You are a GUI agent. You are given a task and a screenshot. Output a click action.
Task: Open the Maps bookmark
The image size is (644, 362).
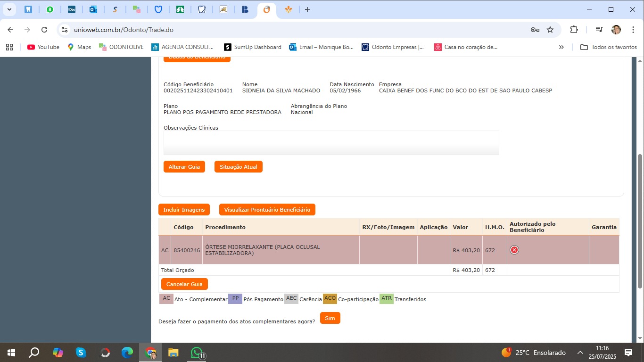[x=79, y=47]
